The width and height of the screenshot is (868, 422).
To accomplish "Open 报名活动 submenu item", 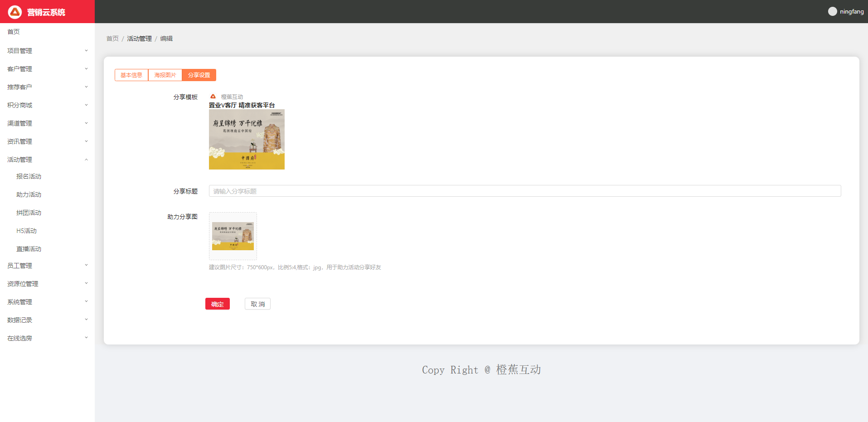I will click(29, 176).
